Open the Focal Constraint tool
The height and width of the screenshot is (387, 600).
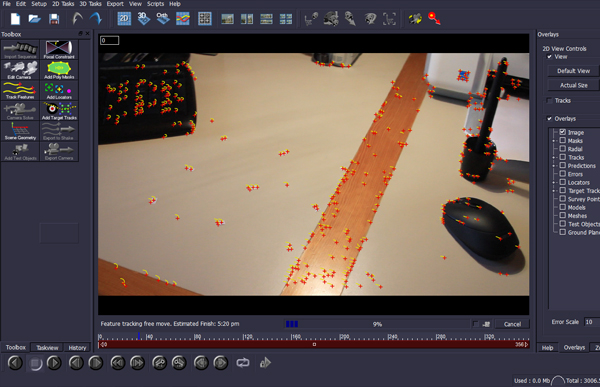pyautogui.click(x=59, y=50)
